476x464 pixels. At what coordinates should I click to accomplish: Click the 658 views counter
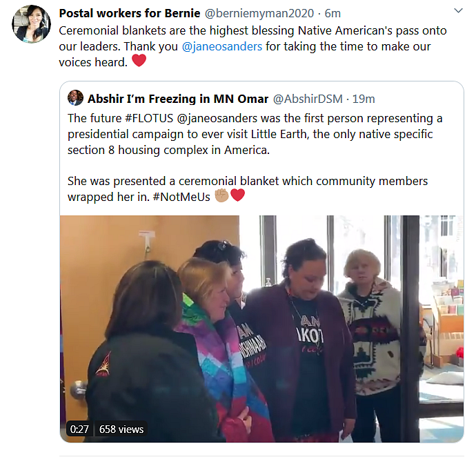121,429
